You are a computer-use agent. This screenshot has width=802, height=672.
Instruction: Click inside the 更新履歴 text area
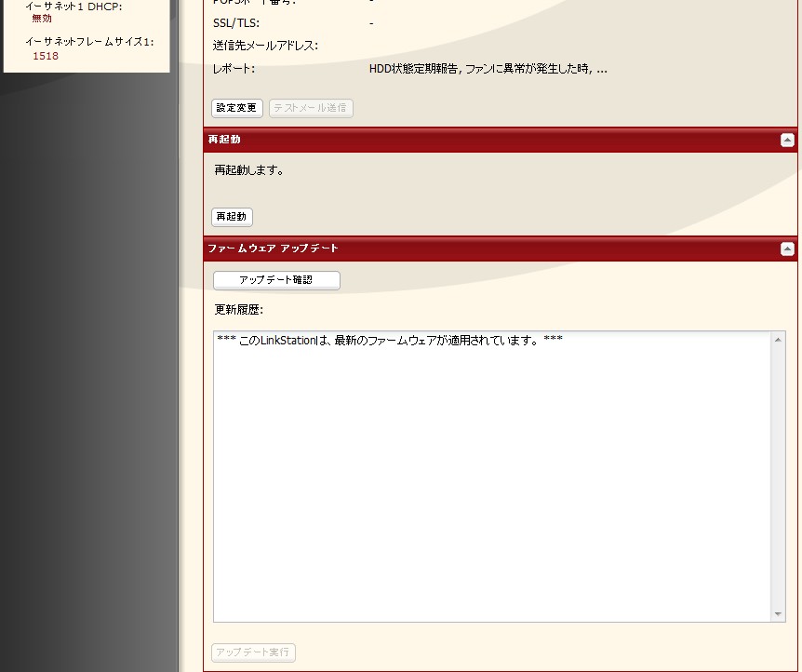pyautogui.click(x=492, y=477)
